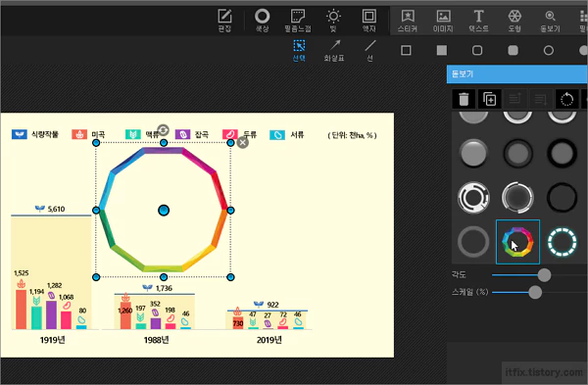Click the bring forward layer icon
Image resolution: width=588 pixels, height=385 pixels.
click(x=514, y=99)
